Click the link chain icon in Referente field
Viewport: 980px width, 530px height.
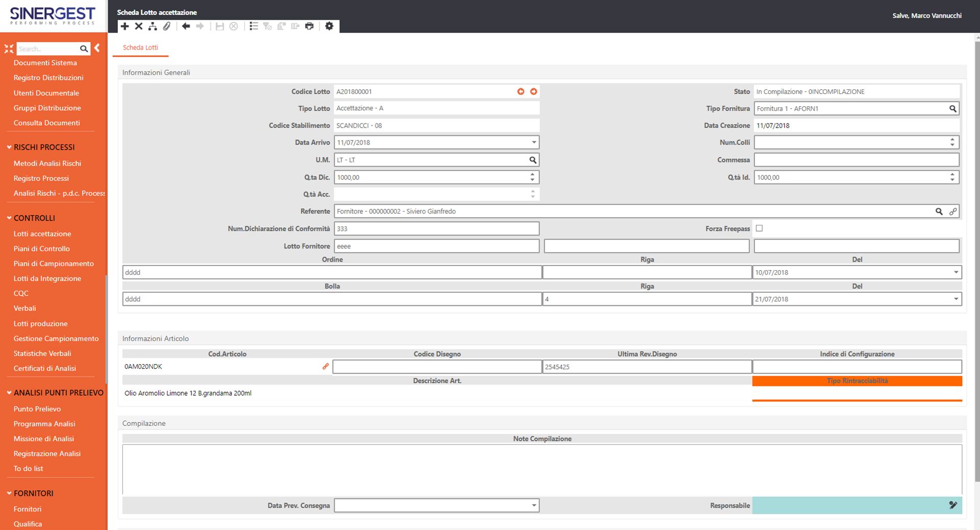click(x=953, y=211)
